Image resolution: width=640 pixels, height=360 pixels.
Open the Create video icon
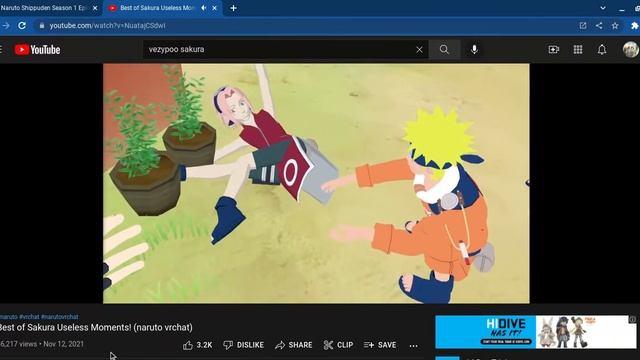pos(553,50)
